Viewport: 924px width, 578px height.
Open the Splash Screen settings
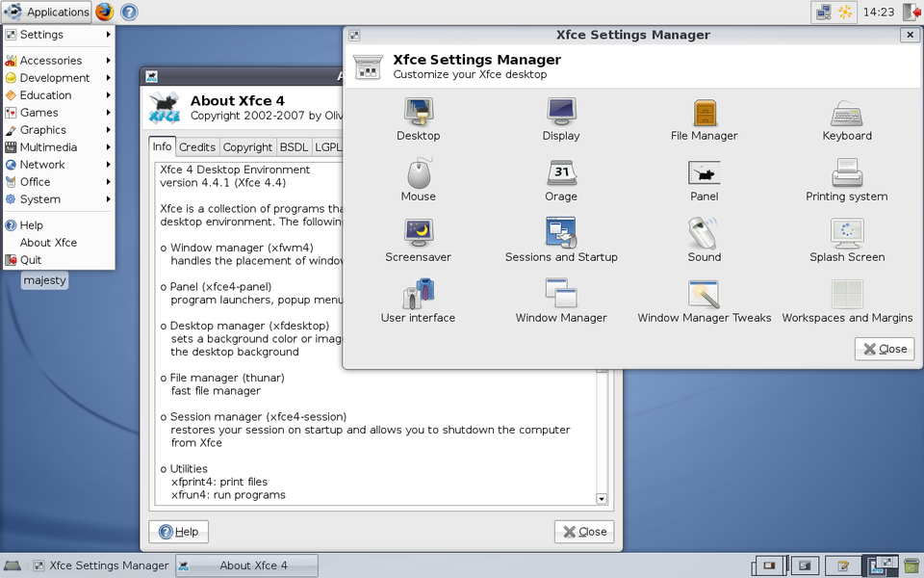coord(847,241)
